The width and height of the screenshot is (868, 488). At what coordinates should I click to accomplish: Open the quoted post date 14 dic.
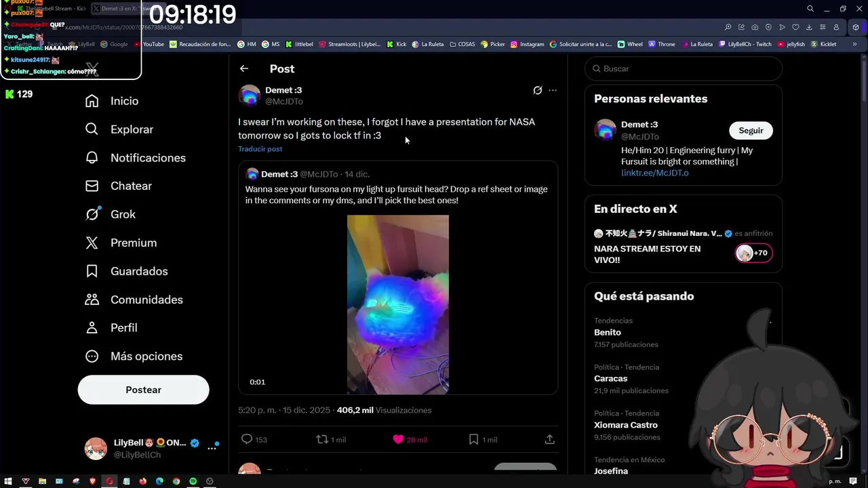point(357,174)
